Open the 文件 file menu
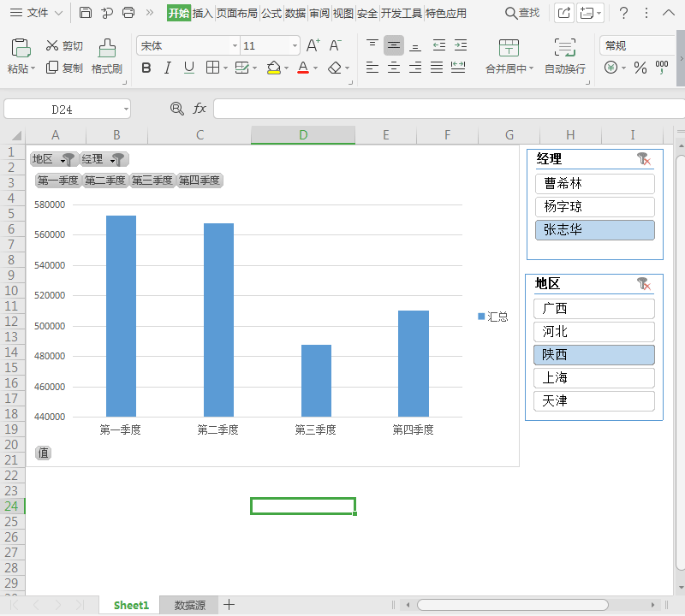The width and height of the screenshot is (685, 616). [x=37, y=13]
